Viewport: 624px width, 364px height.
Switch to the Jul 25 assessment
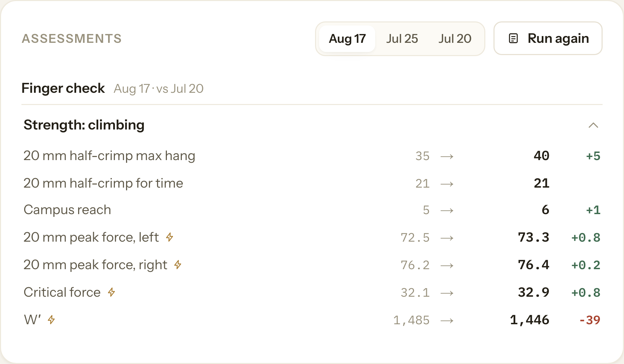click(402, 39)
